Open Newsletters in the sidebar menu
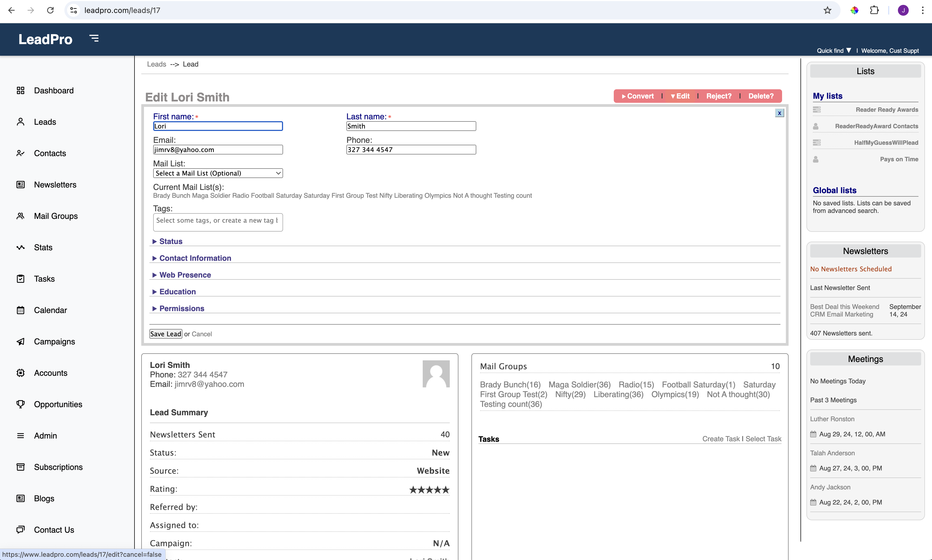The width and height of the screenshot is (932, 560). pyautogui.click(x=55, y=185)
